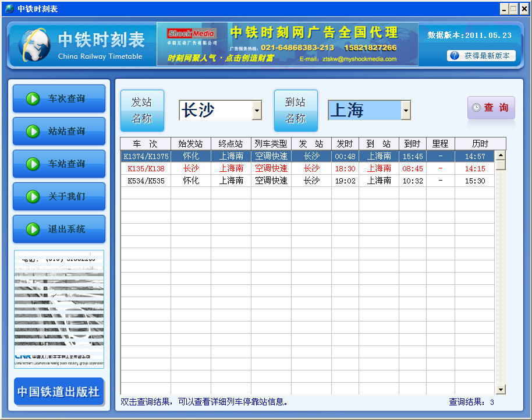
Task: Expand the arrival station 上海 dropdown arrow
Action: (x=406, y=110)
